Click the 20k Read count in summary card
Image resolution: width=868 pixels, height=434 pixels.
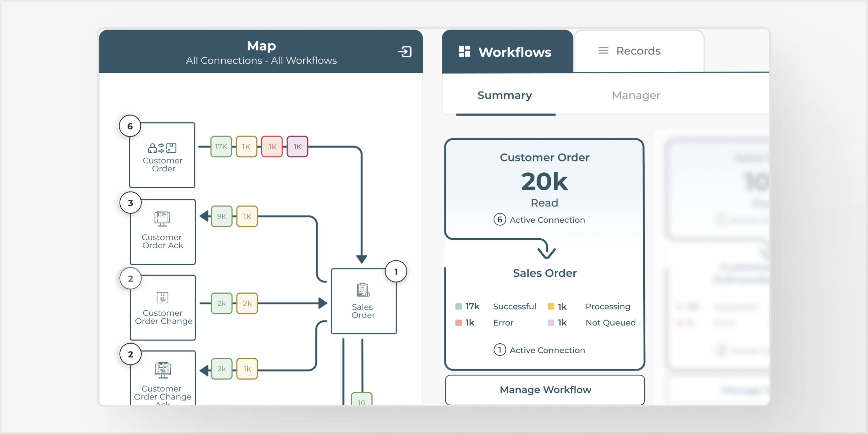(x=544, y=182)
